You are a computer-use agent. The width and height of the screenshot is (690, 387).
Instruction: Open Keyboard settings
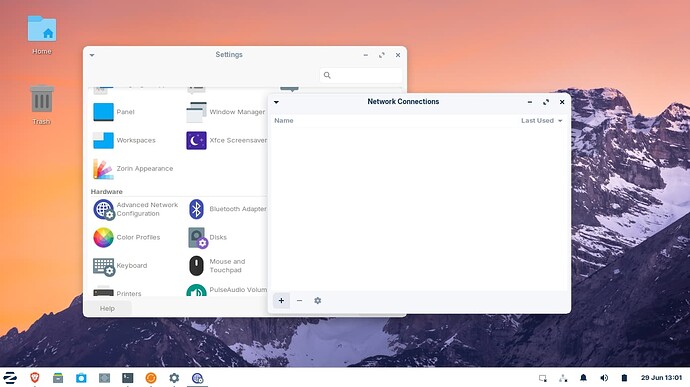click(x=120, y=265)
